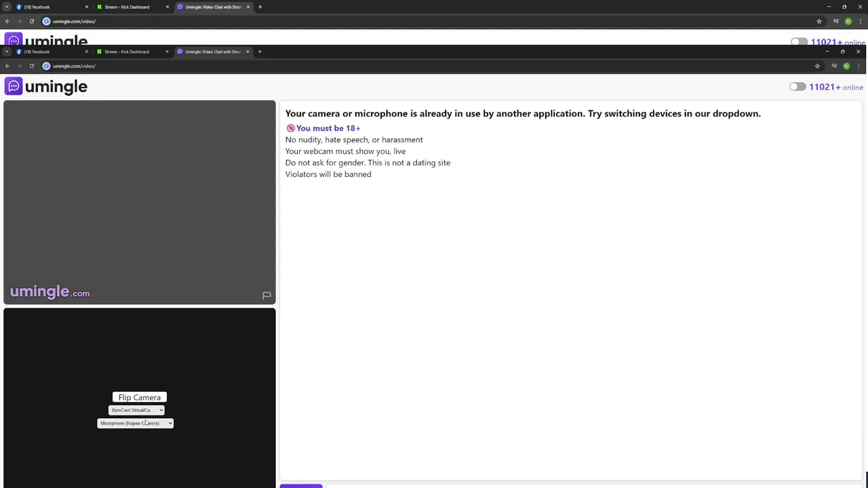Click the forward arrow in the back window
The height and width of the screenshot is (488, 868).
(19, 21)
